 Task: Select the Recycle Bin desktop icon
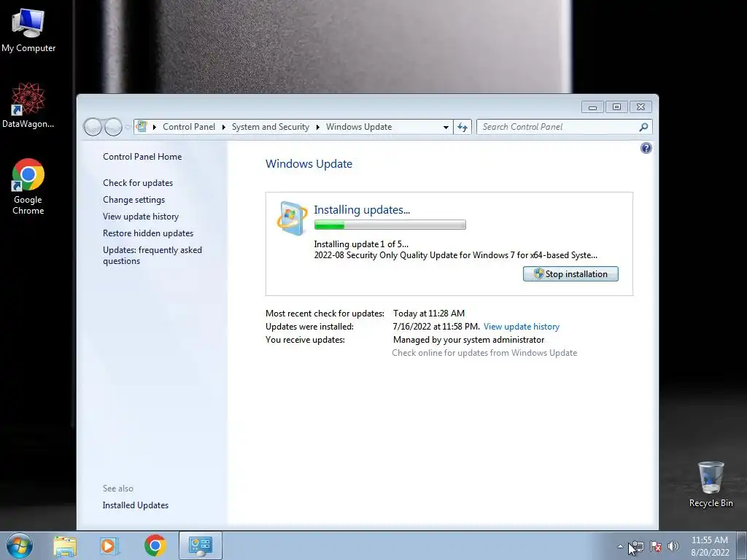pyautogui.click(x=711, y=484)
